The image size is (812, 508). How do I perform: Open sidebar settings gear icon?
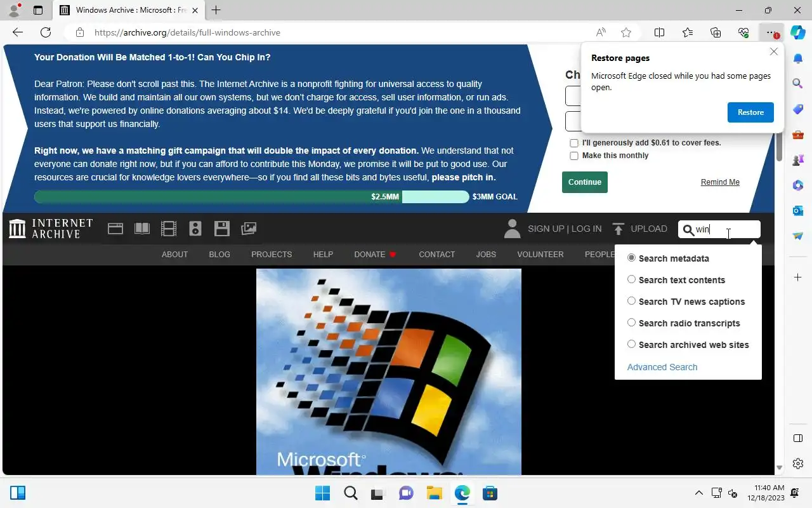[x=798, y=464]
